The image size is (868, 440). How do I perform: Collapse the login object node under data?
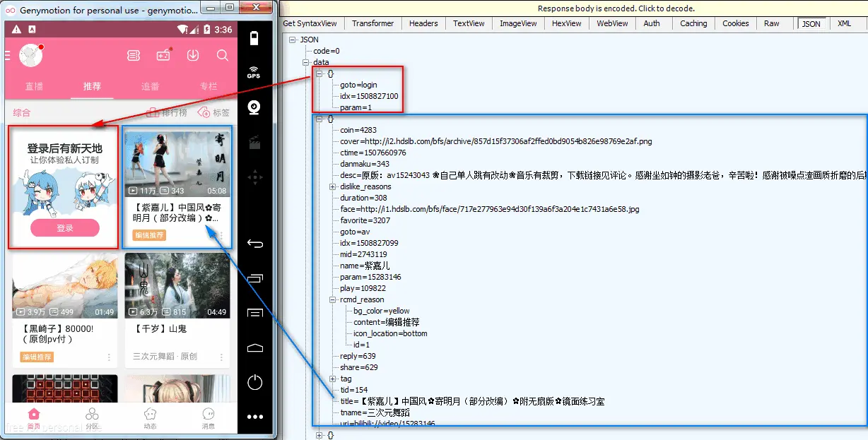pos(319,74)
